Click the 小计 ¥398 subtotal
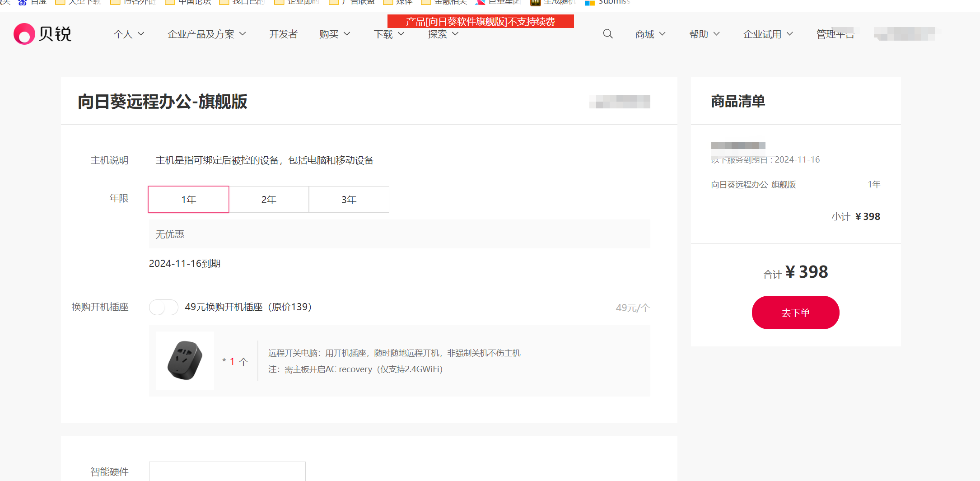 click(x=856, y=216)
